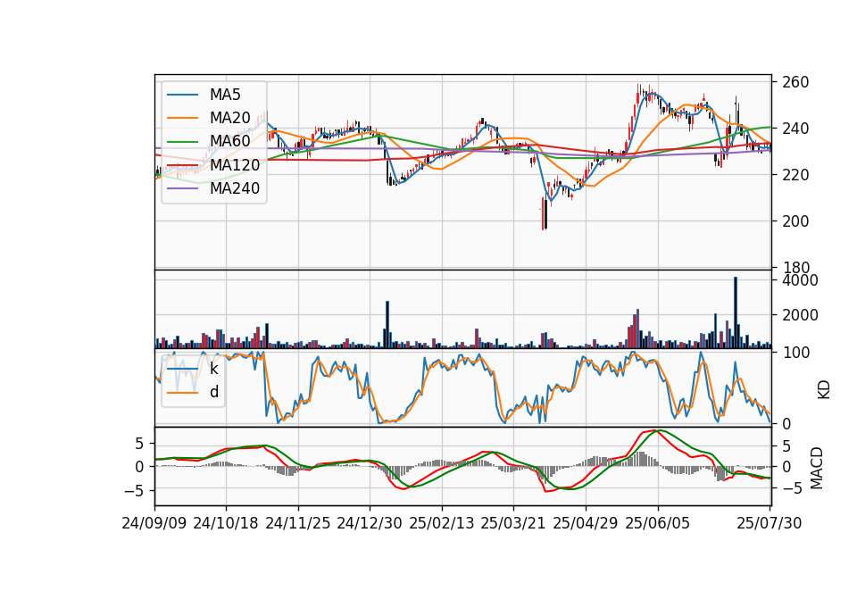Click the 24/09/09 date label
Image resolution: width=857 pixels, height=616 pixels.
154,523
